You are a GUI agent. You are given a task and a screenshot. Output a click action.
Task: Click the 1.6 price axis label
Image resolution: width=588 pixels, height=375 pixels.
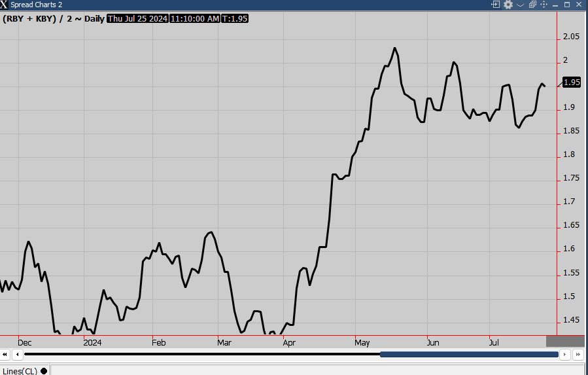tap(569, 249)
